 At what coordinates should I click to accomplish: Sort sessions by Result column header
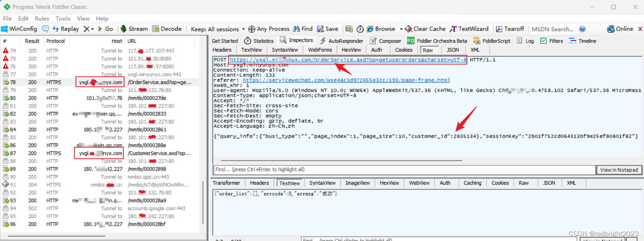(32, 41)
